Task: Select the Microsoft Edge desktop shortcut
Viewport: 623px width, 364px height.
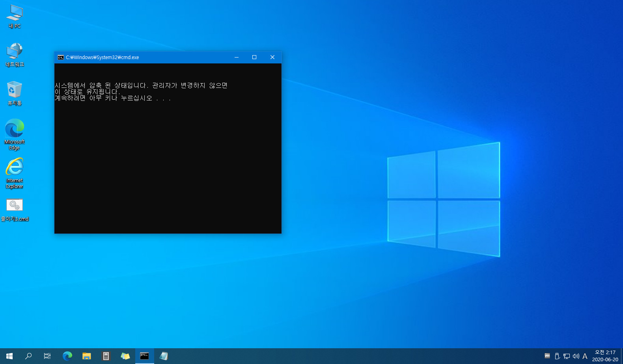Action: click(15, 134)
